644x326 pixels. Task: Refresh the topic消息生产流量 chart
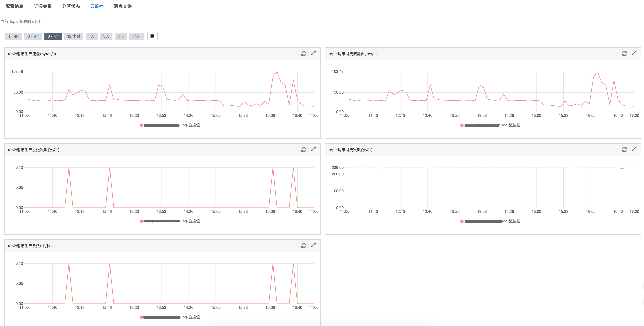(304, 54)
